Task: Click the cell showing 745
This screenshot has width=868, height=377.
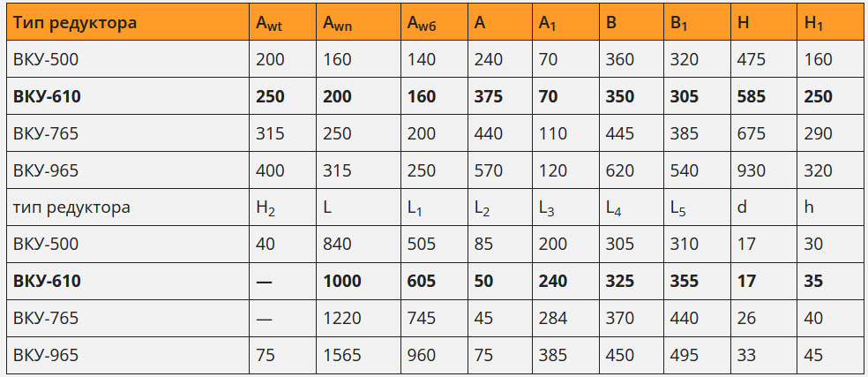Action: click(x=422, y=318)
